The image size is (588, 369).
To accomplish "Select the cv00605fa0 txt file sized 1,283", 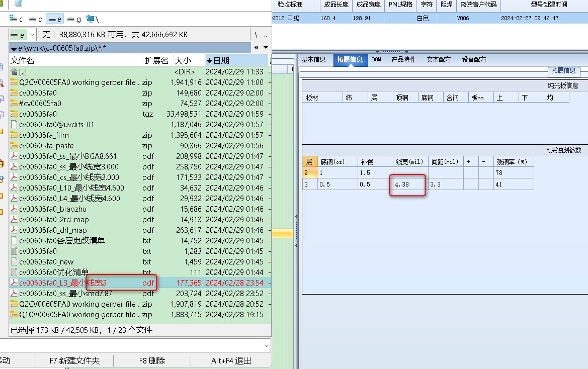I will 140,251.
